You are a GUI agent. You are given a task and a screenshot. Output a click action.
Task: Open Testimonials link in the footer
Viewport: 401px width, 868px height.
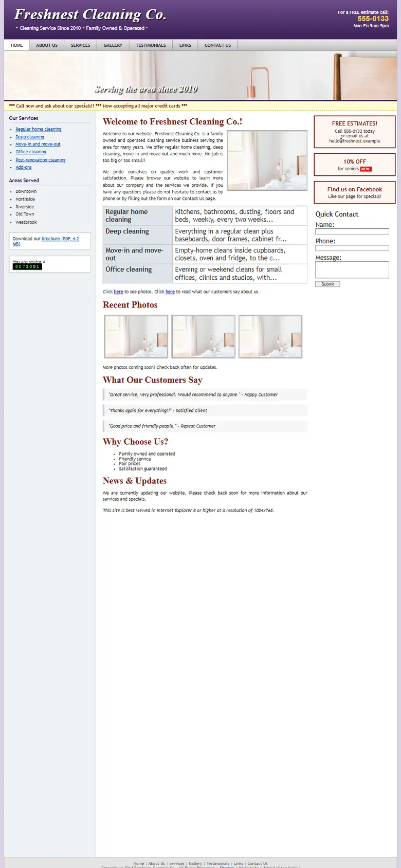pos(218,863)
